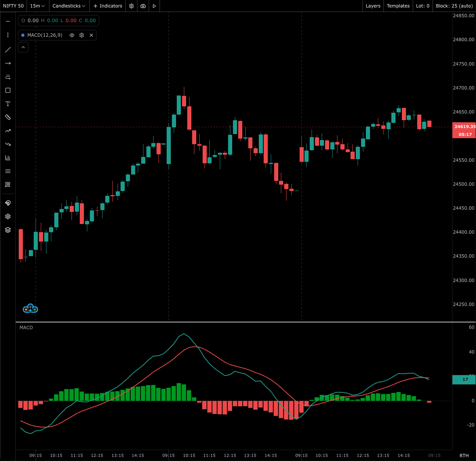The width and height of the screenshot is (476, 461).
Task: Open MACD indicator settings gear
Action: pos(82,35)
